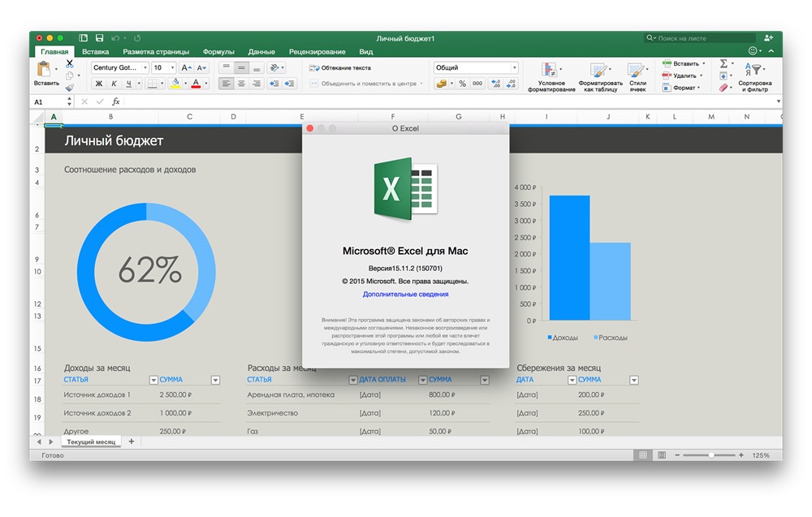The height and width of the screenshot is (517, 812).
Task: Click the Формат cells button
Action: click(x=681, y=88)
